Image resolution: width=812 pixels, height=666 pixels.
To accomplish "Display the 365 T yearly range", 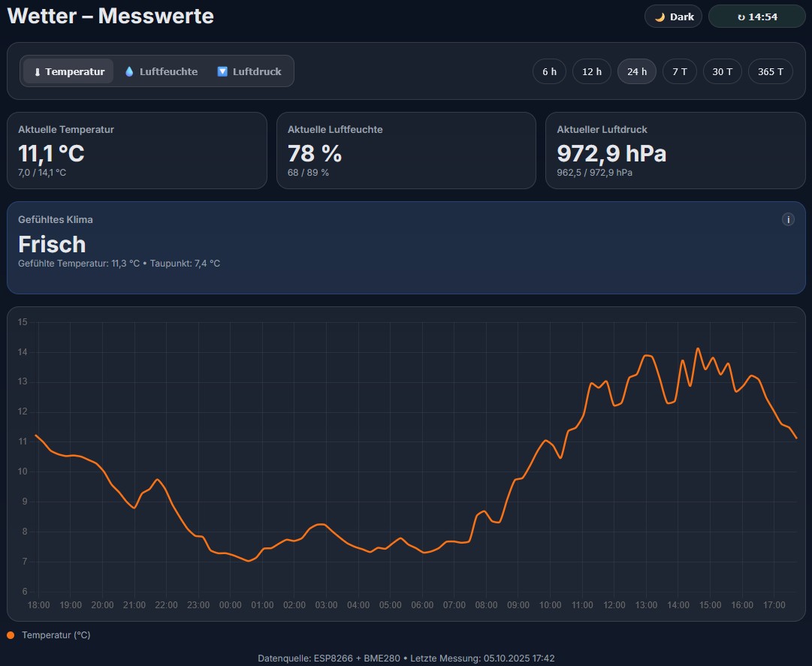I will pos(770,72).
